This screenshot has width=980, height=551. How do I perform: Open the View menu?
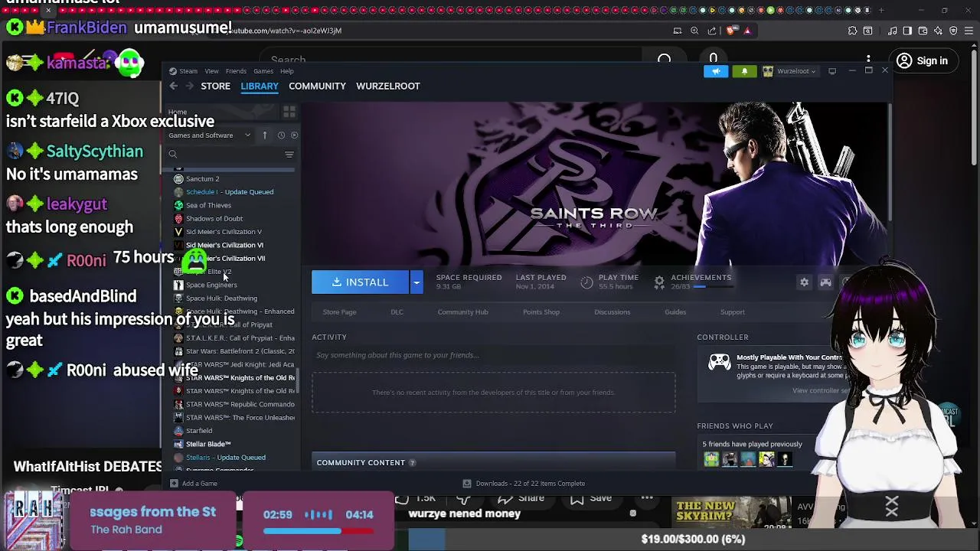(x=211, y=71)
